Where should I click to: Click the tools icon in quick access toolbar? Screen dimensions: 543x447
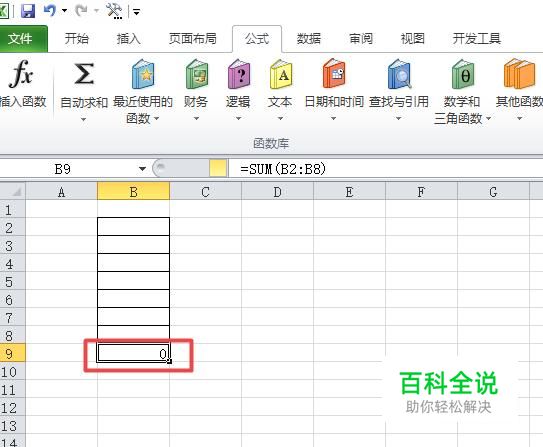coord(114,11)
